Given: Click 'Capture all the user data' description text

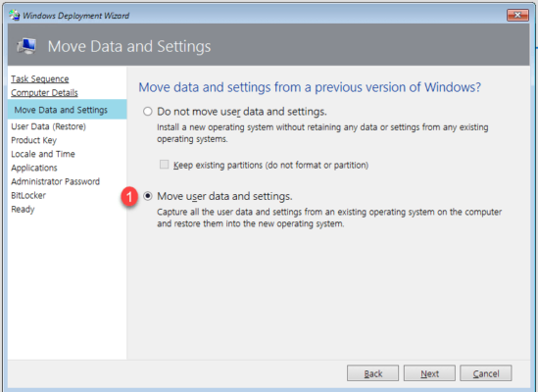Looking at the screenshot, I should click(x=329, y=218).
